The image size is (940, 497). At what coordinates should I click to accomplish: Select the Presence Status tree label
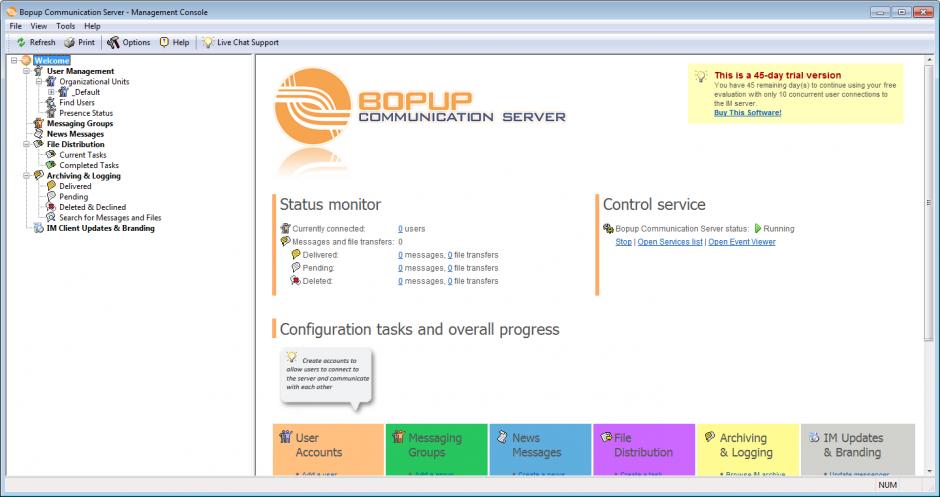click(86, 113)
